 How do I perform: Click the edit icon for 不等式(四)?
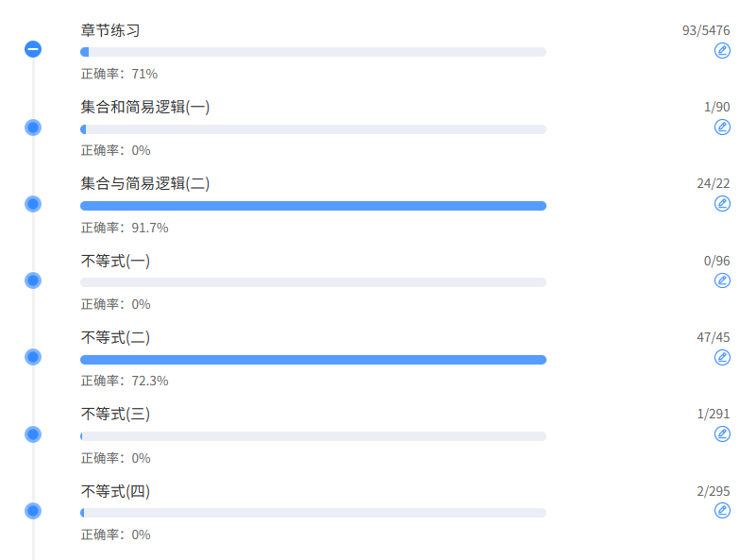click(722, 510)
